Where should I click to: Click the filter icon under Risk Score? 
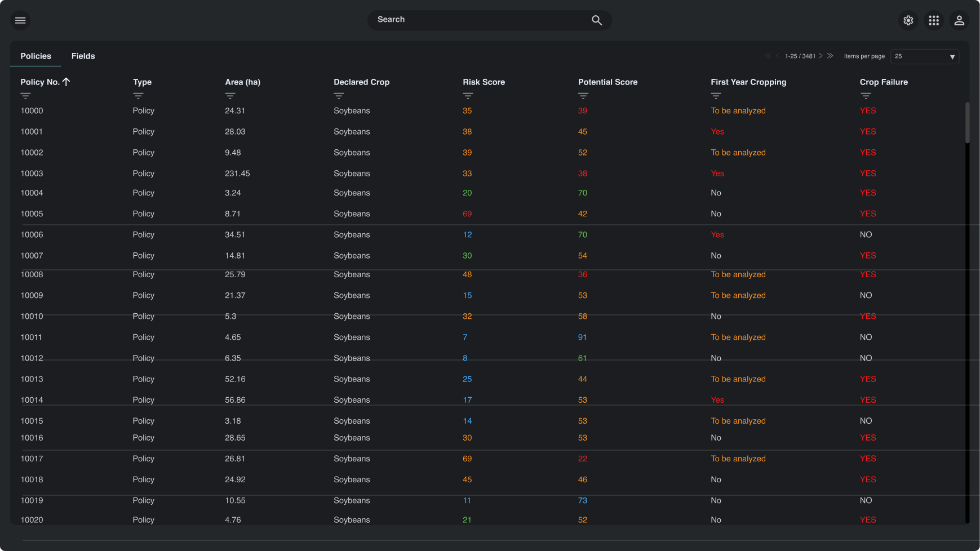468,96
